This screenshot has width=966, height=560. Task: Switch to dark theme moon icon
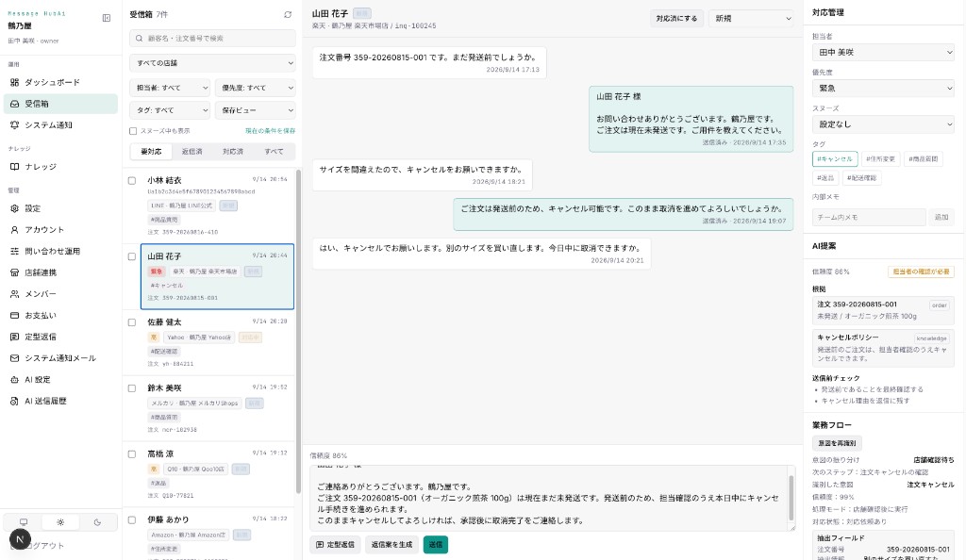[x=97, y=522]
